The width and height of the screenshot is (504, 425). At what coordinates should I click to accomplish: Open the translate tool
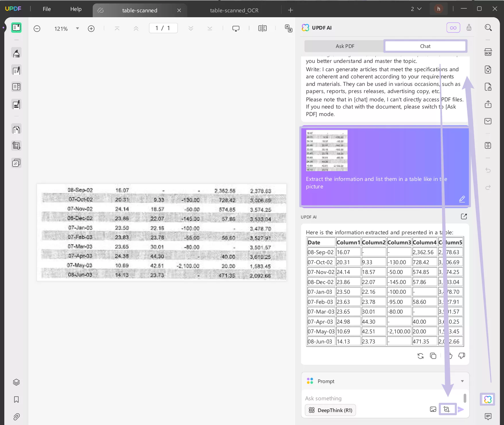(288, 28)
